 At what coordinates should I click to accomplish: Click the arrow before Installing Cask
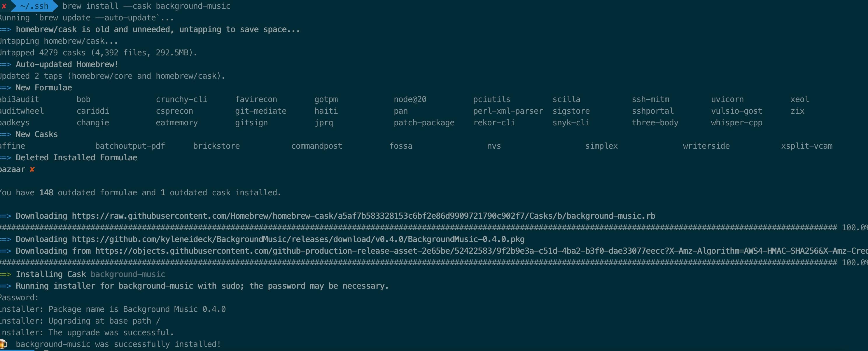6,275
